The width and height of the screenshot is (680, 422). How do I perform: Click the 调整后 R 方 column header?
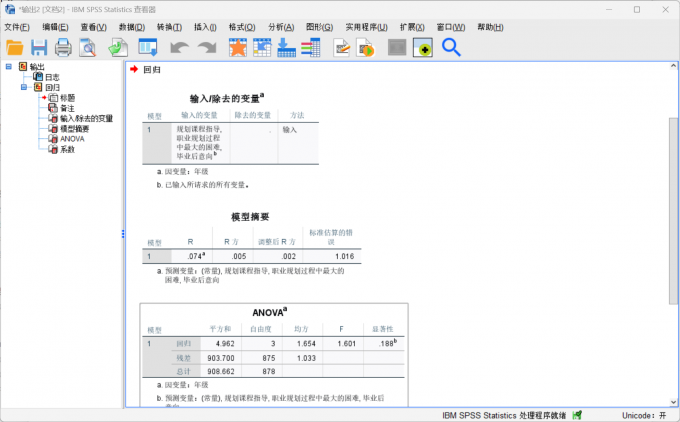277,242
